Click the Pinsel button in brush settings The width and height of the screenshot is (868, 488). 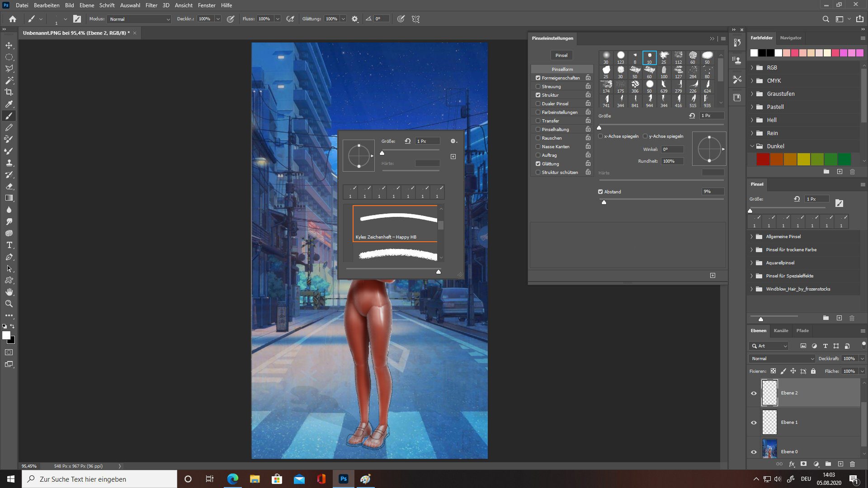pyautogui.click(x=561, y=55)
